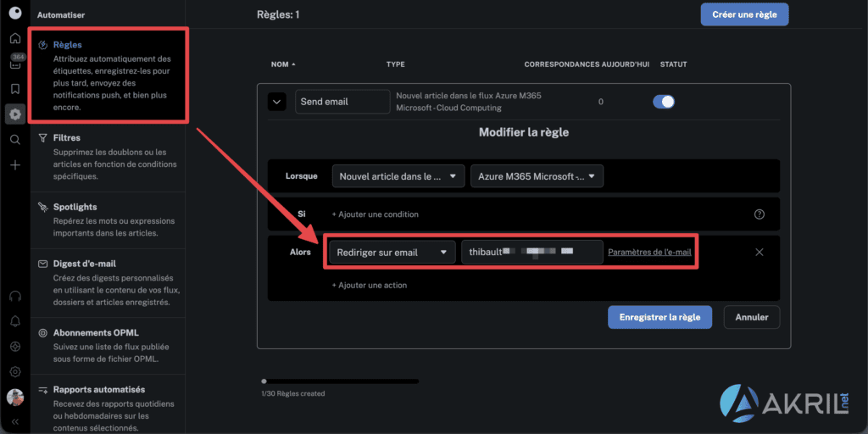Image resolution: width=868 pixels, height=434 pixels.
Task: Open the Filtres section
Action: pos(108,157)
